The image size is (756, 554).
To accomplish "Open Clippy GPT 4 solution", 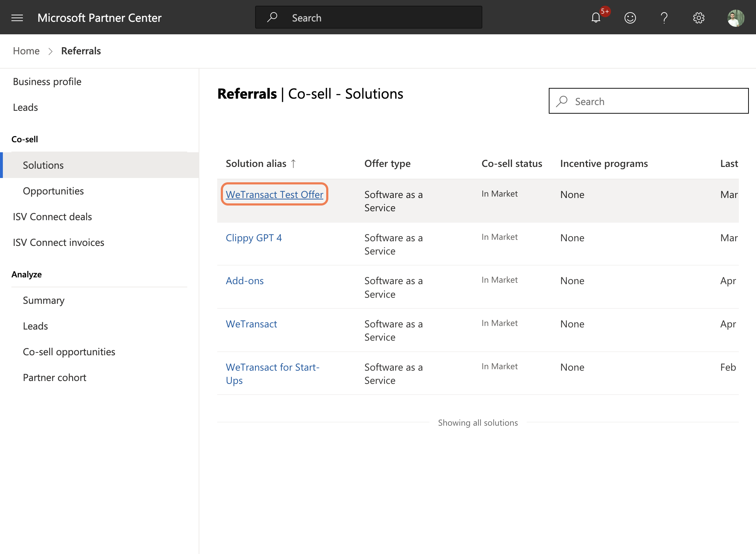I will 254,238.
